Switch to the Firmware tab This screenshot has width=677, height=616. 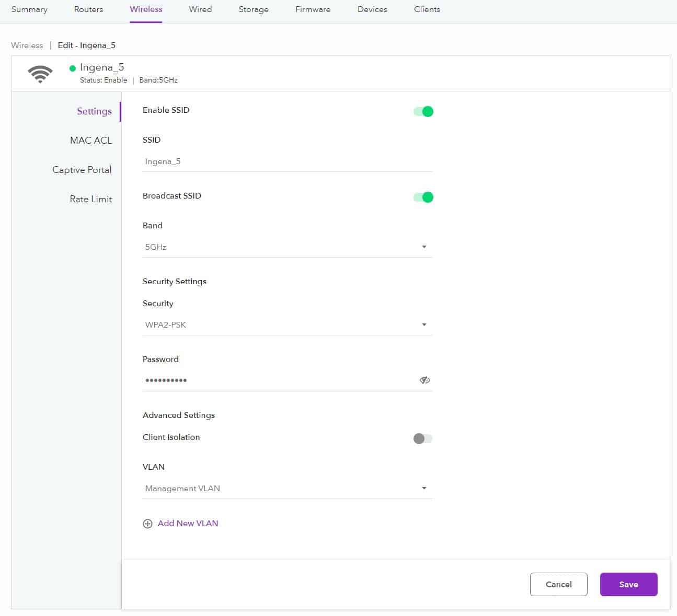tap(313, 9)
